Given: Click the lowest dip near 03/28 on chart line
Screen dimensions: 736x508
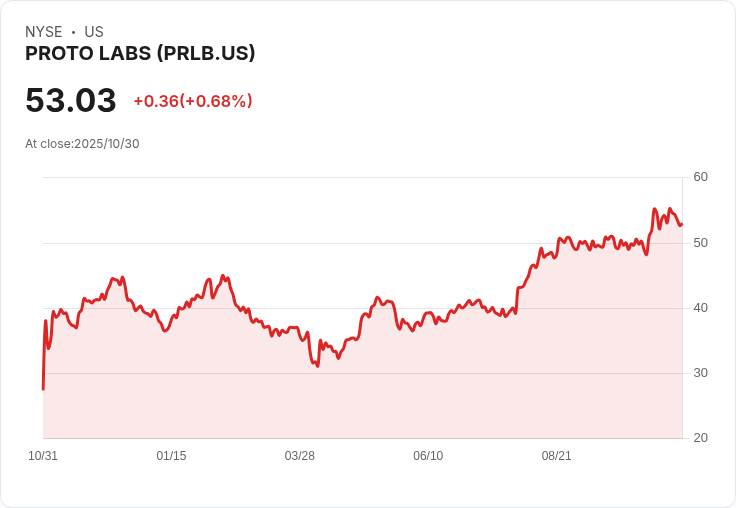Looking at the screenshot, I should (x=318, y=366).
